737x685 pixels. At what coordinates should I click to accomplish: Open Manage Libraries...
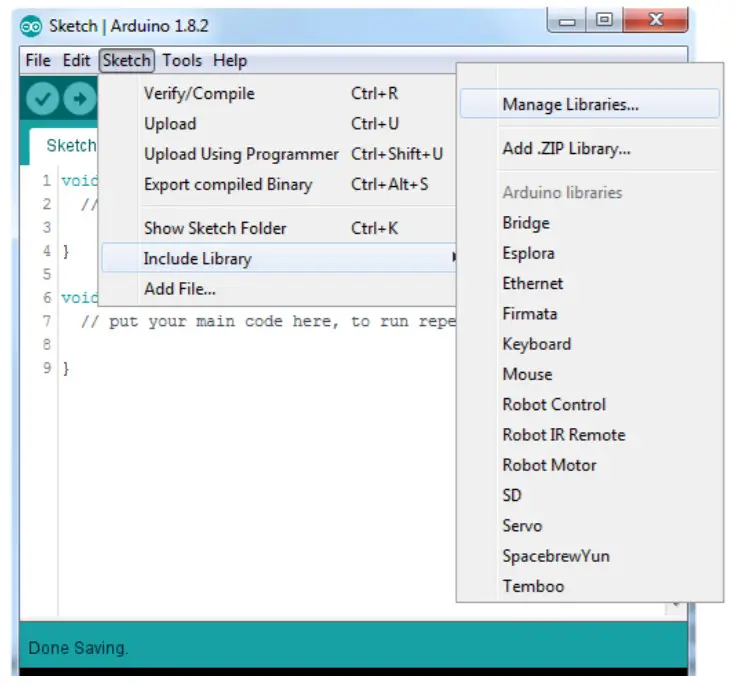tap(589, 104)
